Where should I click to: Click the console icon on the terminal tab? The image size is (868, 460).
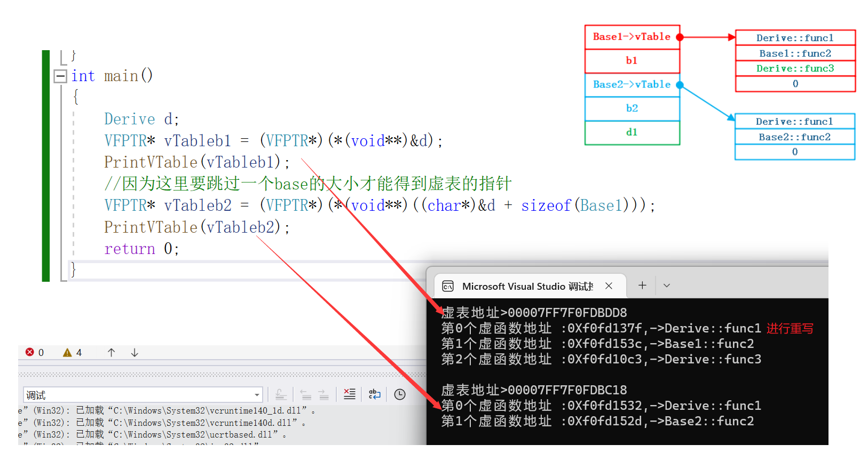[x=448, y=287]
